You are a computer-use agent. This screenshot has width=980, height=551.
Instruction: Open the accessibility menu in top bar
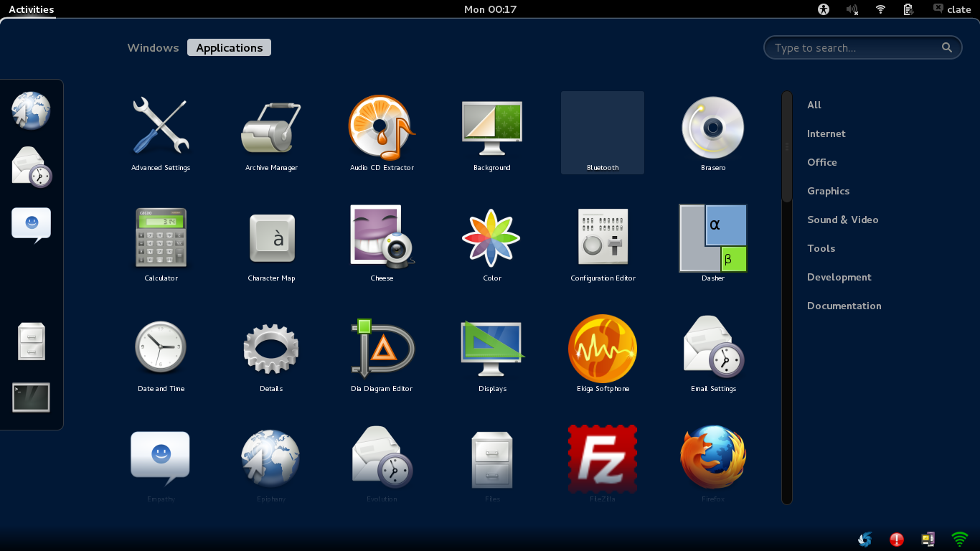[823, 9]
